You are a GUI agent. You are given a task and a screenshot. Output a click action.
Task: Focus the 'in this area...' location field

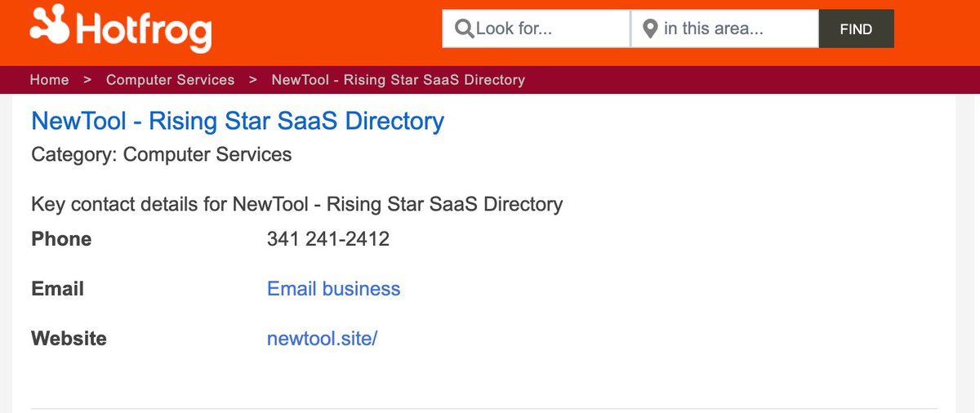point(735,29)
